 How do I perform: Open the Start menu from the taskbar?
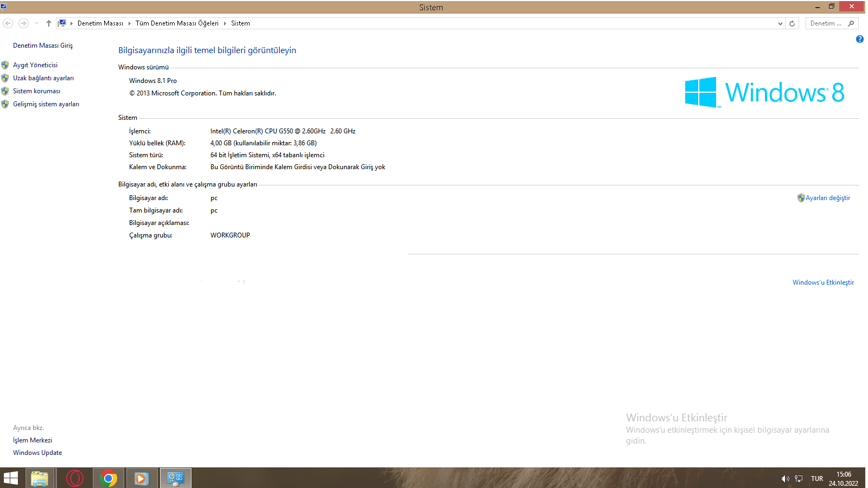coord(11,478)
